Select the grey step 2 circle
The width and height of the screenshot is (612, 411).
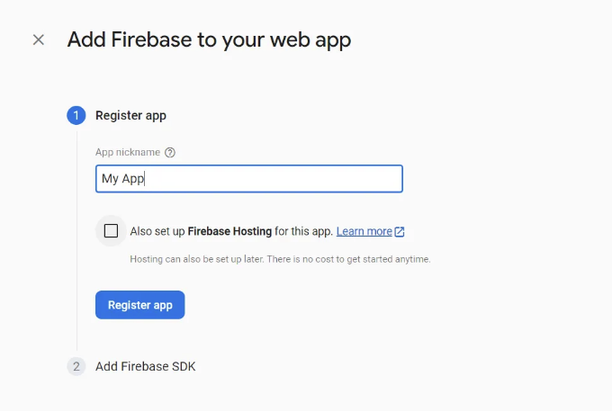(76, 367)
